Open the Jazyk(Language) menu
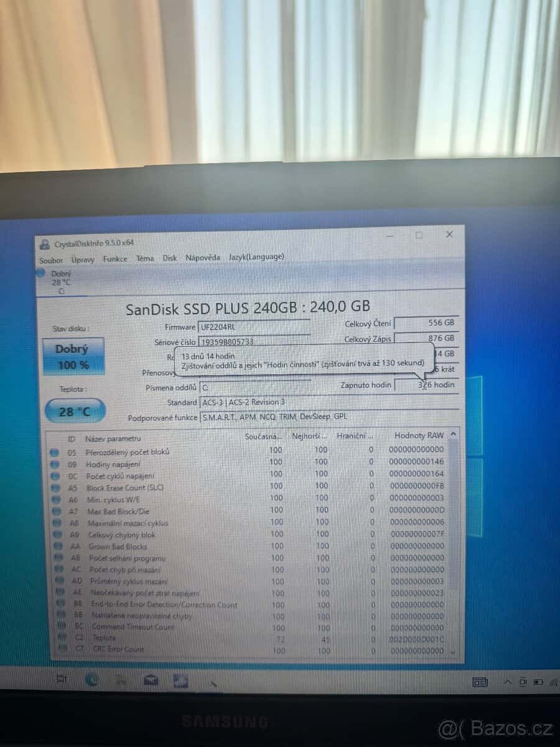The image size is (560, 747). click(256, 256)
